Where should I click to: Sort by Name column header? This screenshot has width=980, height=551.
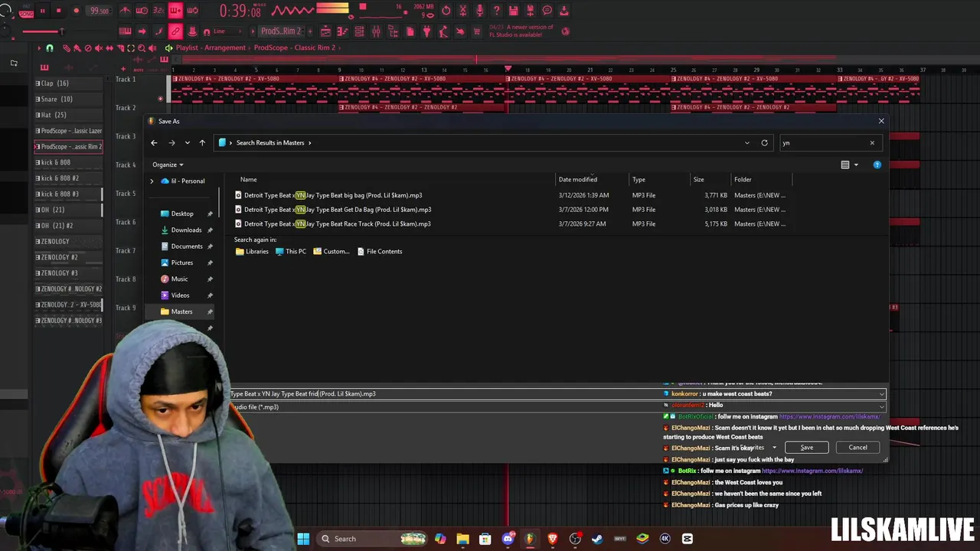tap(249, 179)
